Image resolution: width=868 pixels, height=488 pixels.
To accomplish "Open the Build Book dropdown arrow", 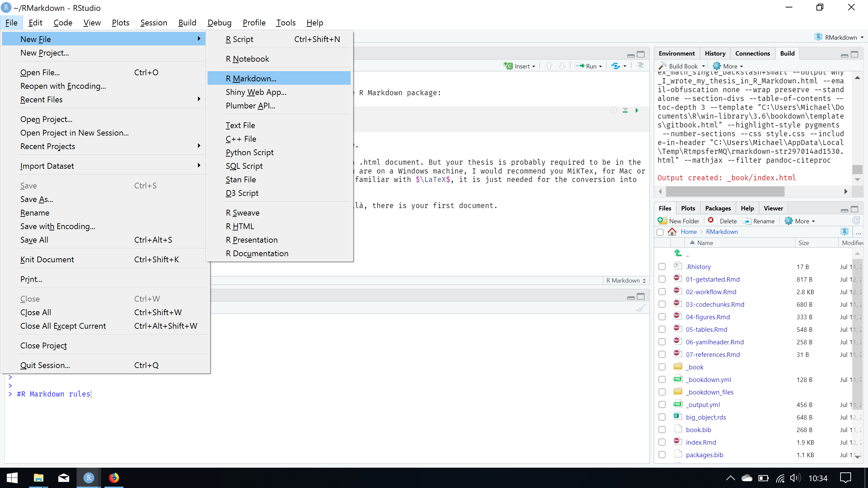I will click(704, 66).
